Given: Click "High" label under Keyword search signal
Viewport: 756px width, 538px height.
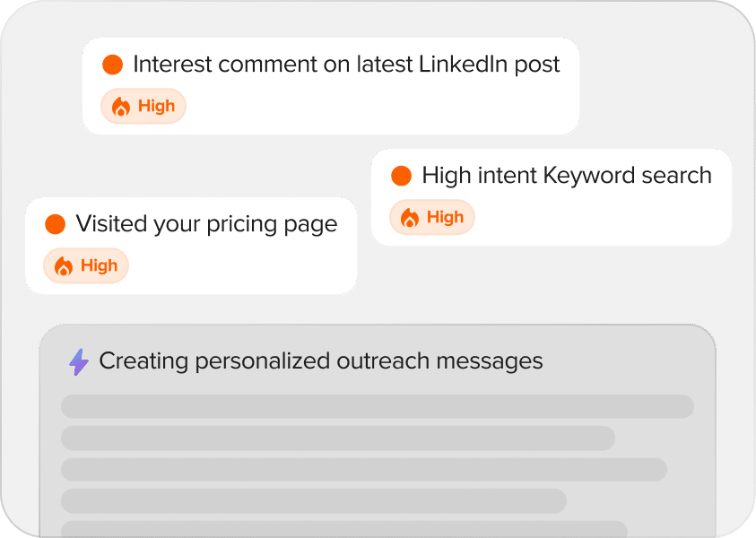Looking at the screenshot, I should click(x=445, y=218).
